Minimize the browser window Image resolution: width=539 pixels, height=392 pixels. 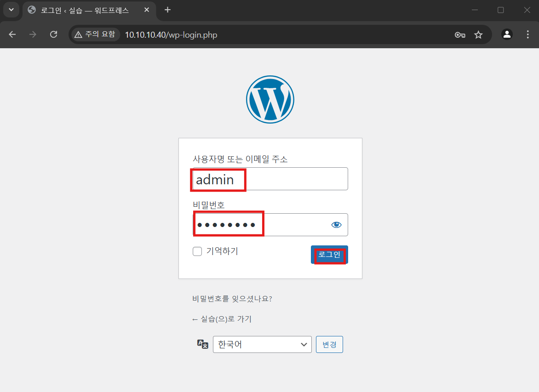pyautogui.click(x=475, y=10)
